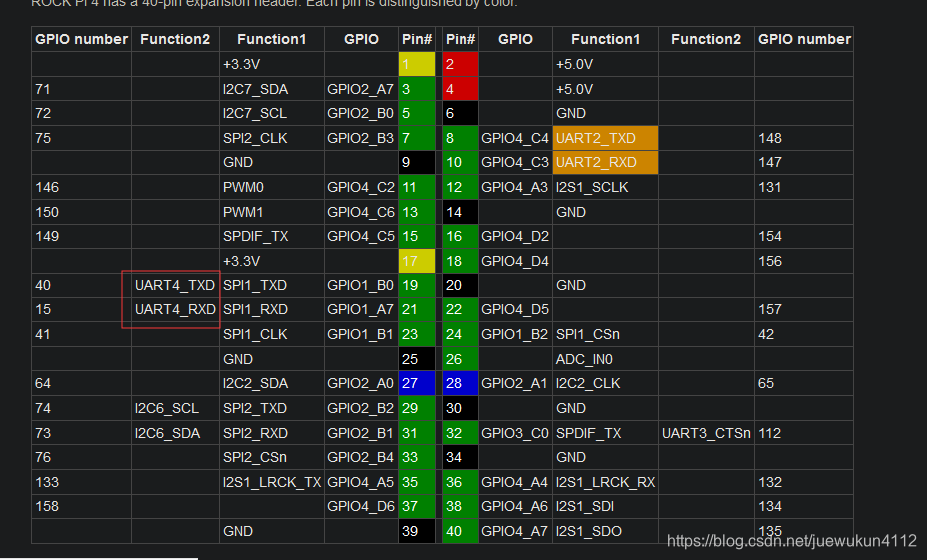Click the I2C2_SDA cell

coord(272,383)
